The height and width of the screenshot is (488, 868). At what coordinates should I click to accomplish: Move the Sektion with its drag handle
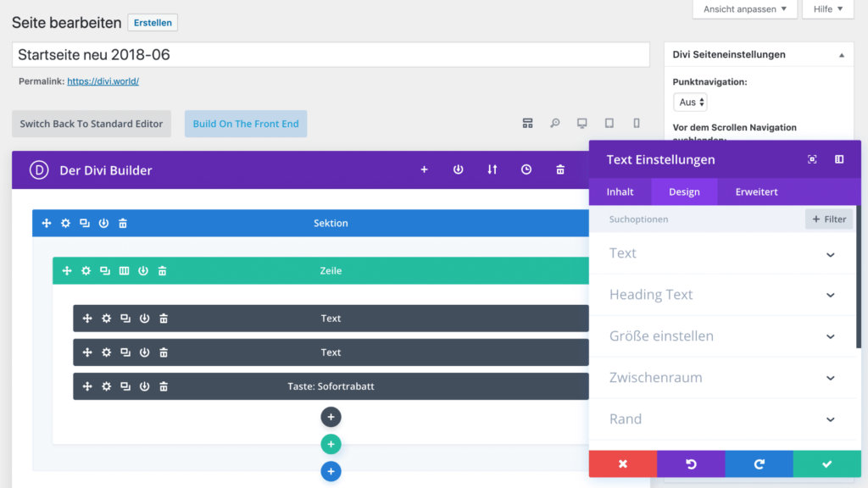(x=47, y=223)
